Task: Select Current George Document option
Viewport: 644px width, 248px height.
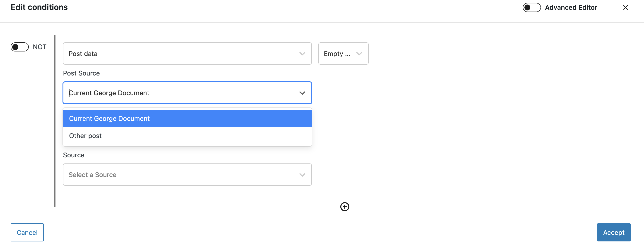Action: [187, 119]
